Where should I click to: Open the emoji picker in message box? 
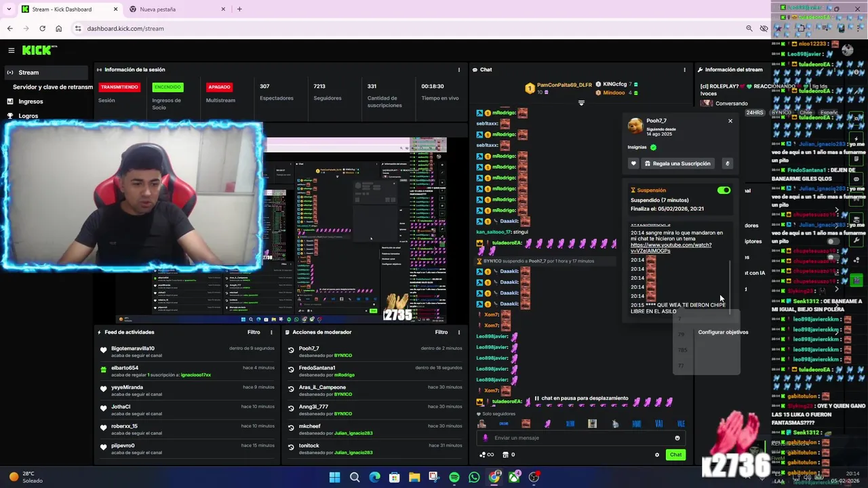point(677,438)
